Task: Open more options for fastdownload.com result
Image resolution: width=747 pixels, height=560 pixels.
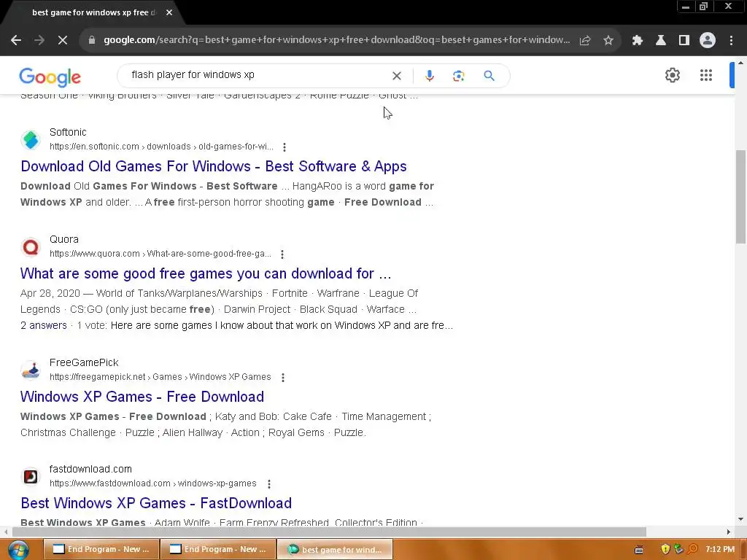Action: coord(269,484)
